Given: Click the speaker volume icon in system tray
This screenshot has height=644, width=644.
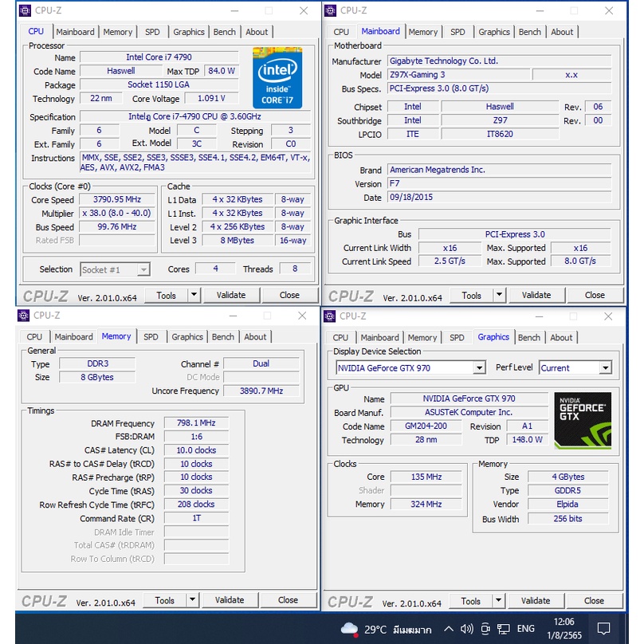Looking at the screenshot, I should [x=467, y=629].
